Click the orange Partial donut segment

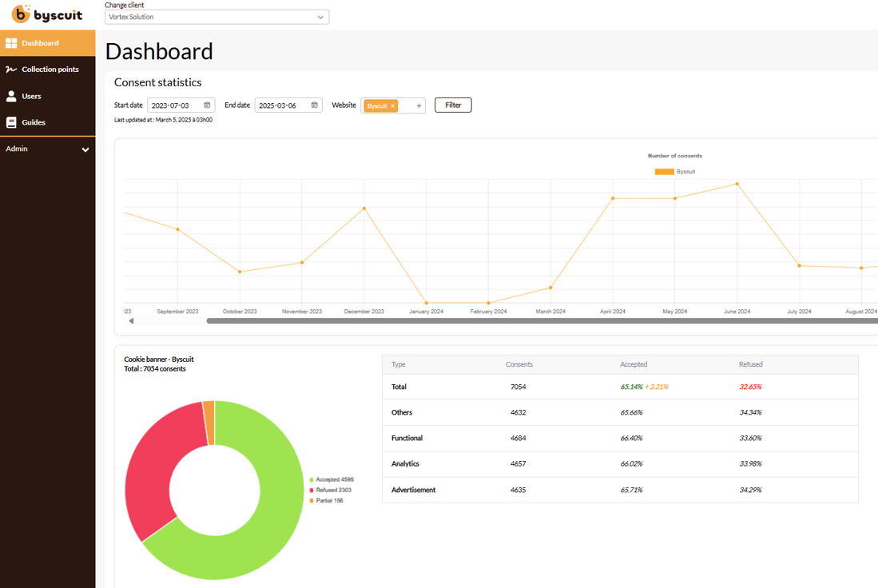(209, 423)
